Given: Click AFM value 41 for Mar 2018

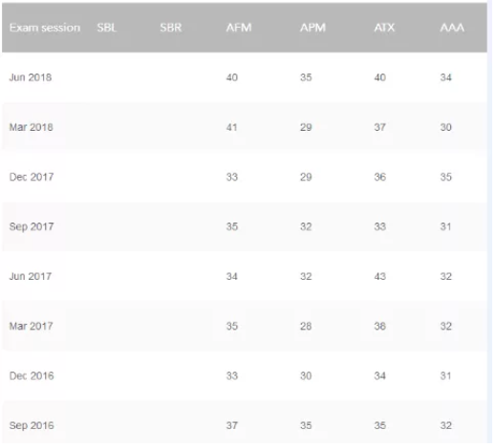Looking at the screenshot, I should [x=231, y=127].
